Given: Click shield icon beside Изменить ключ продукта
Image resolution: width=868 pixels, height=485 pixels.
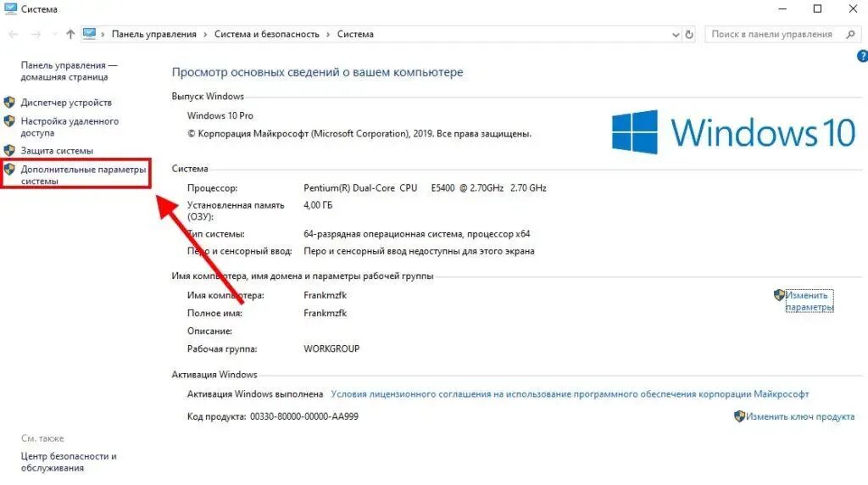Looking at the screenshot, I should click(x=739, y=415).
